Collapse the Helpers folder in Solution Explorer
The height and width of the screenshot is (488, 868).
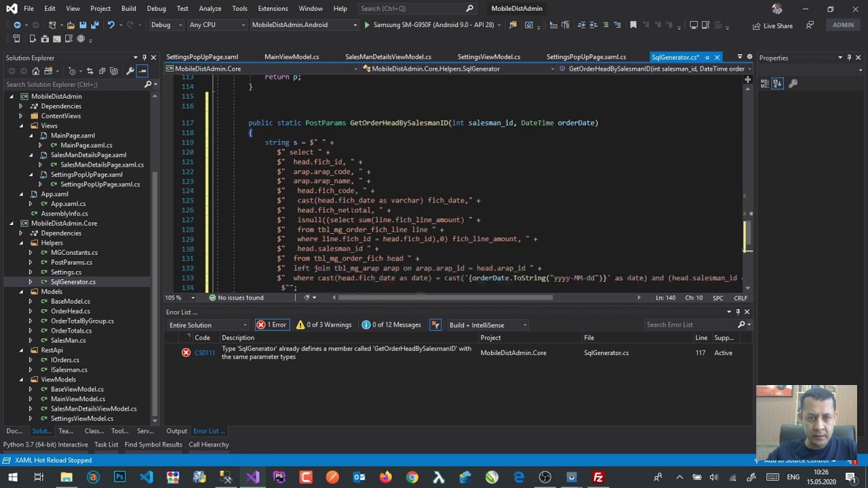point(21,243)
